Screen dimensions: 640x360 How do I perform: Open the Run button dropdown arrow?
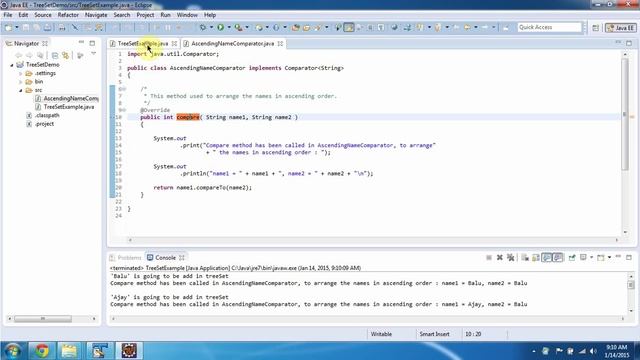click(x=229, y=27)
